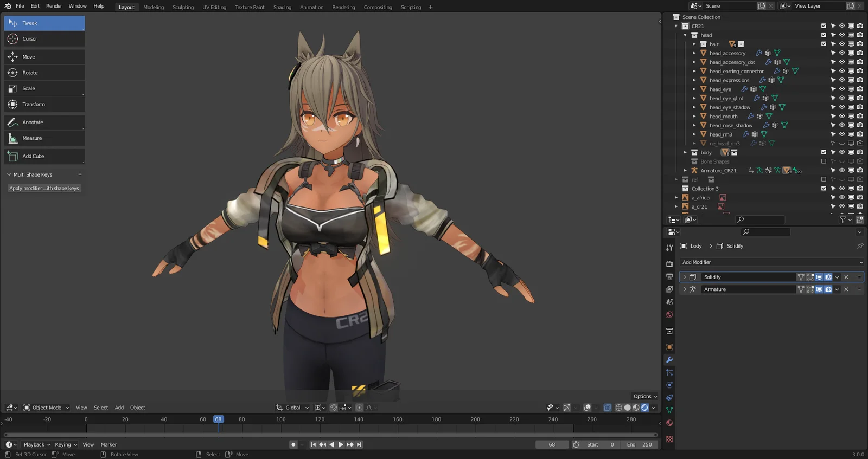Hide head_accessory in viewport with eye icon
868x459 pixels.
click(842, 53)
